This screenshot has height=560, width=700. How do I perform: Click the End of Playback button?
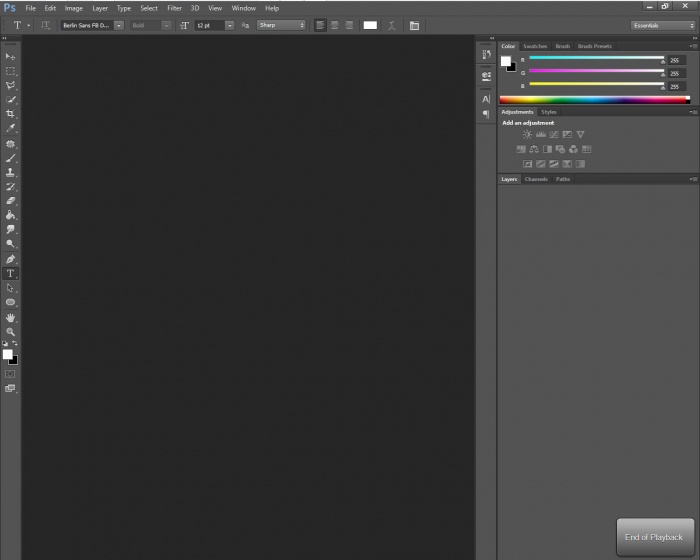pyautogui.click(x=654, y=537)
